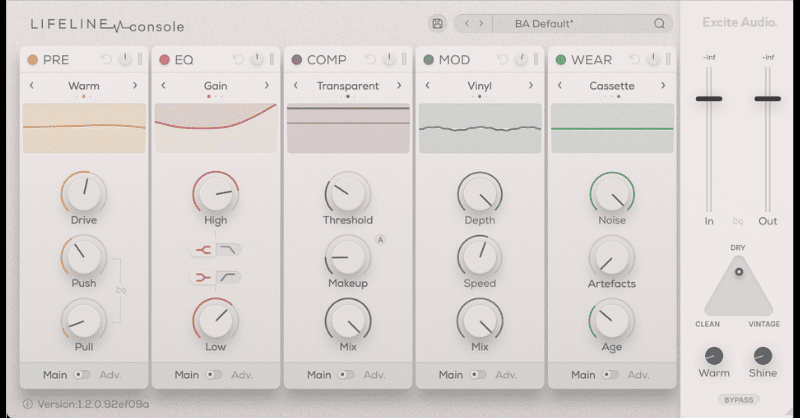Select high band bell filter shape
This screenshot has height=418, width=800.
click(x=203, y=250)
